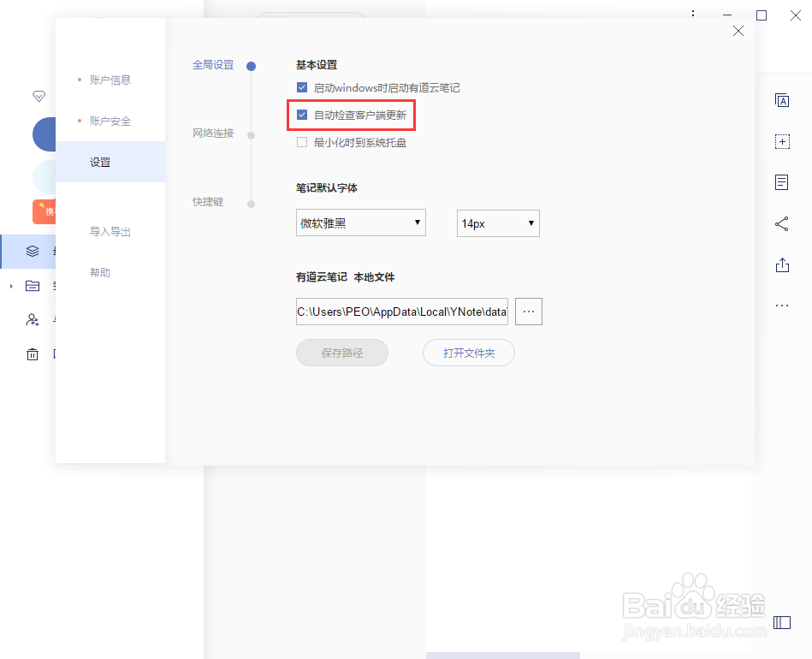Click the export upload icon on right toolbar
812x659 pixels.
click(782, 264)
